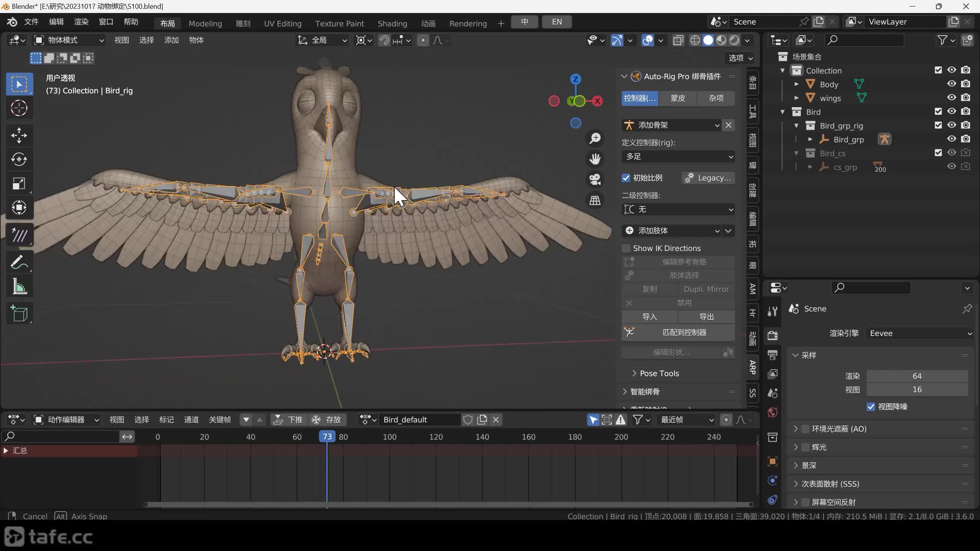Screen dimensions: 980x551
Task: Open the 物体模式 mode dropdown
Action: click(69, 40)
